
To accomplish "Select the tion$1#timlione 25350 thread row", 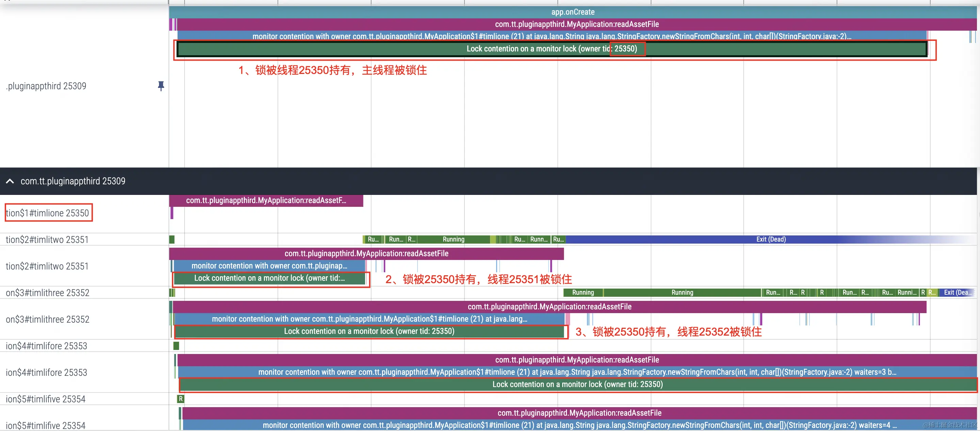I will (48, 213).
